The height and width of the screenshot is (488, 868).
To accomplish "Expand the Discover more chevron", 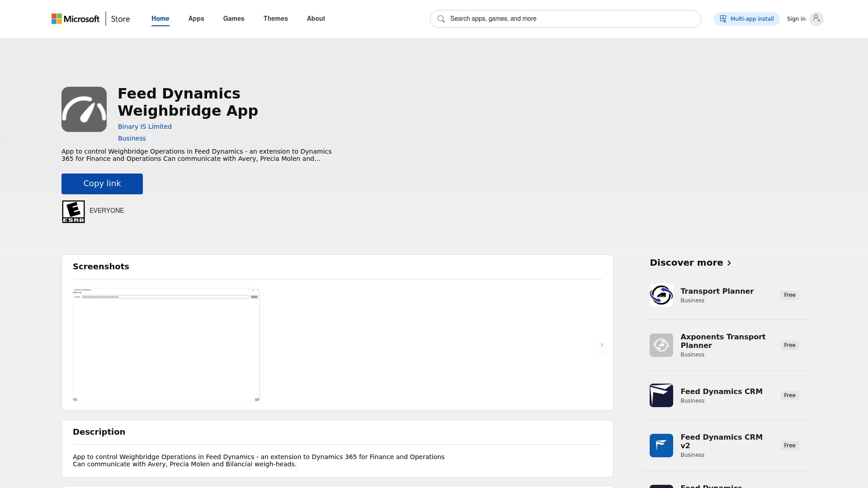I will [x=729, y=263].
